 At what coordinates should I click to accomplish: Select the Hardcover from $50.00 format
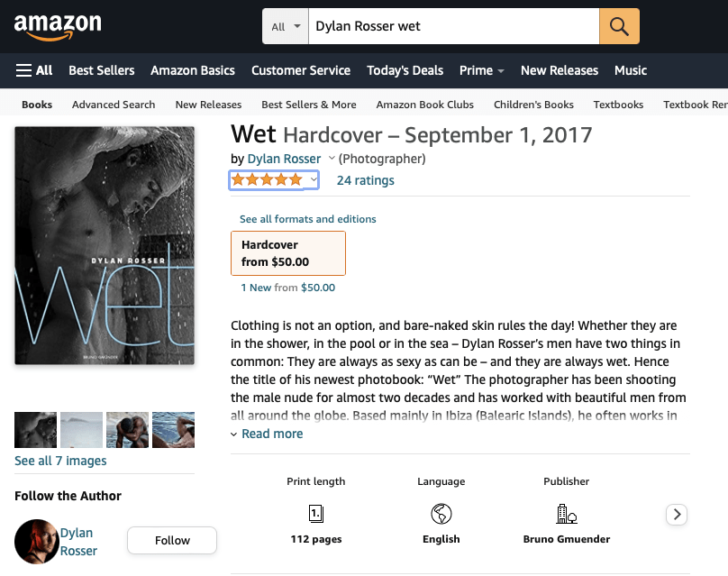click(x=288, y=253)
